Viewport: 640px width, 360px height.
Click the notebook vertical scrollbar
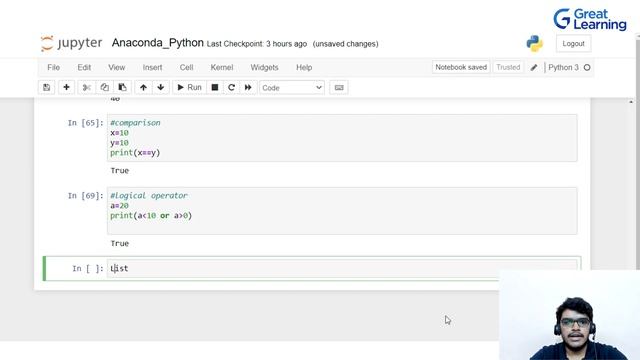[x=631, y=184]
